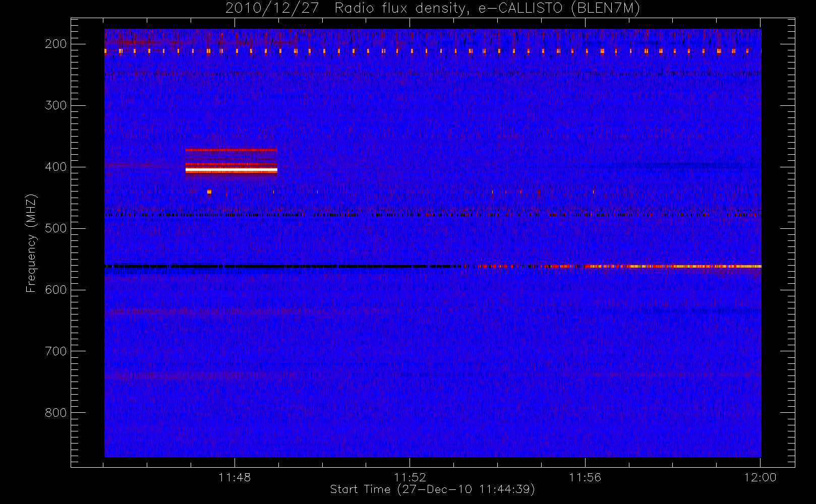Image resolution: width=816 pixels, height=504 pixels.
Task: Click the 12:00 time axis label
Action: pyautogui.click(x=760, y=477)
